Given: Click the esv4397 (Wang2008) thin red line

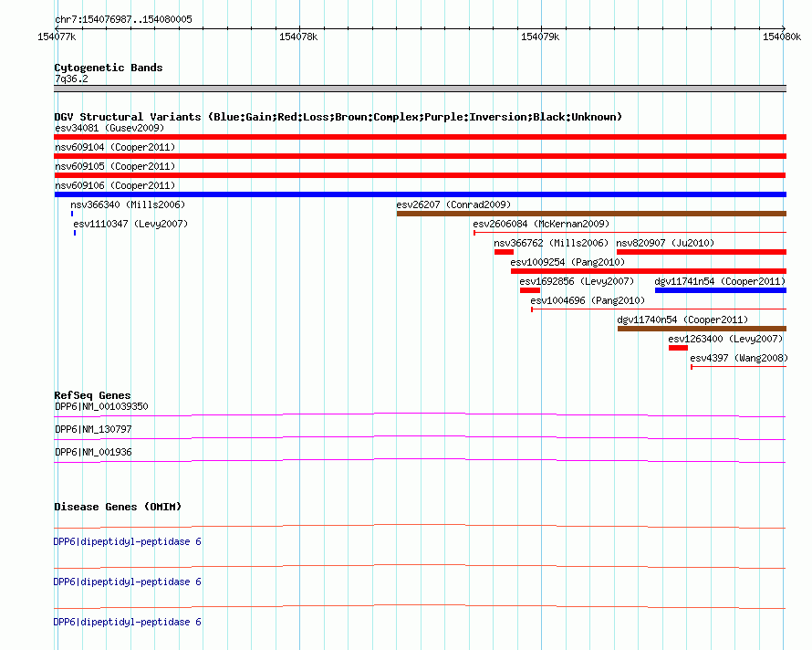Looking at the screenshot, I should pos(738,367).
